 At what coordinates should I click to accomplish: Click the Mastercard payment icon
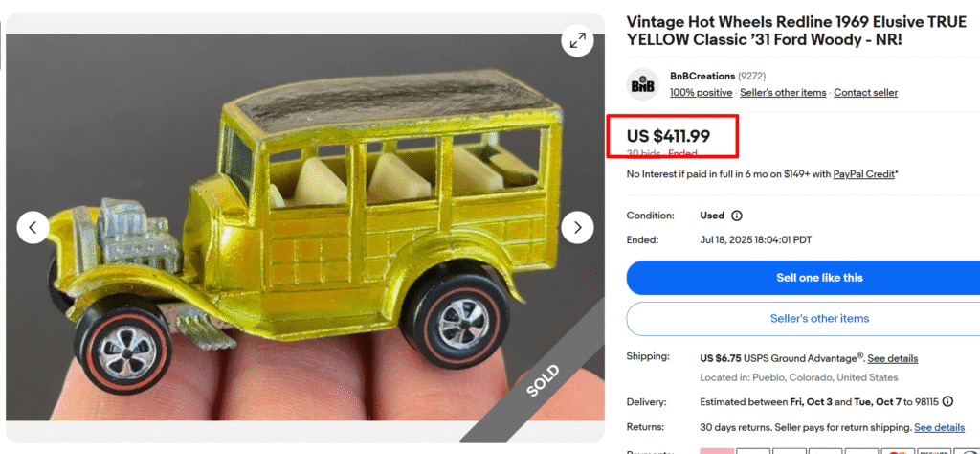click(x=897, y=451)
